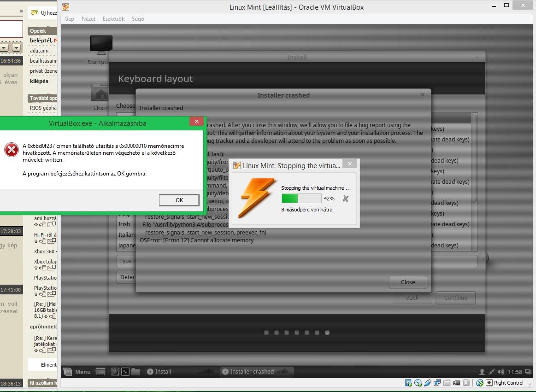Click the USB devices status icon

coord(427,383)
